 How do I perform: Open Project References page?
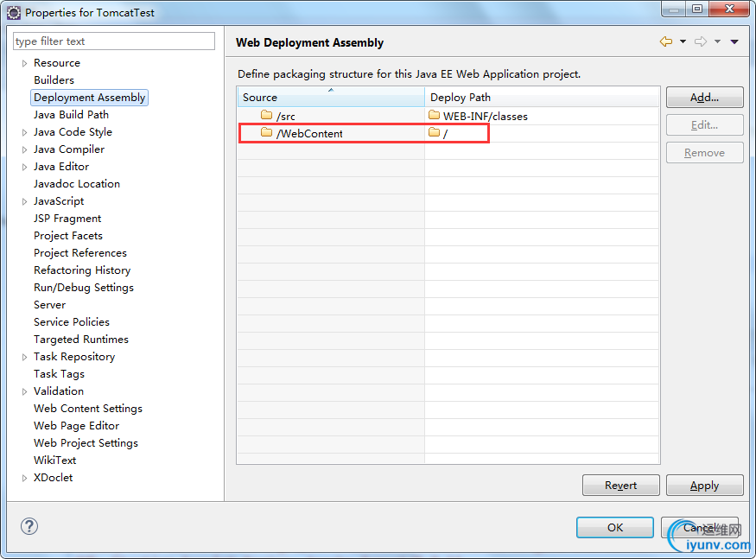(80, 253)
